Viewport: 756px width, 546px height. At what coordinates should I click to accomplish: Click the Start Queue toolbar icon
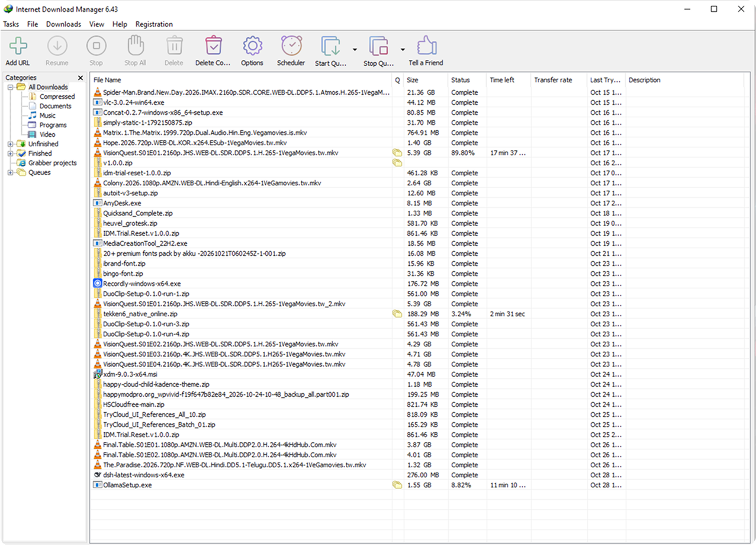click(330, 46)
